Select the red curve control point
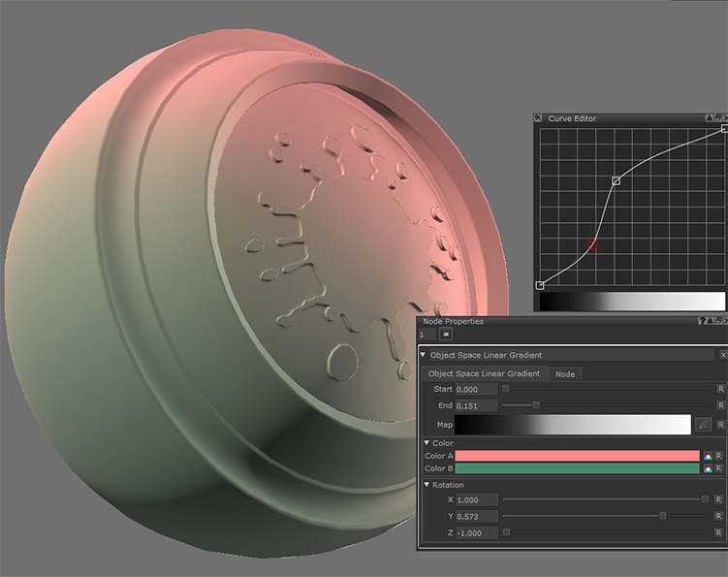The image size is (728, 577). [592, 244]
